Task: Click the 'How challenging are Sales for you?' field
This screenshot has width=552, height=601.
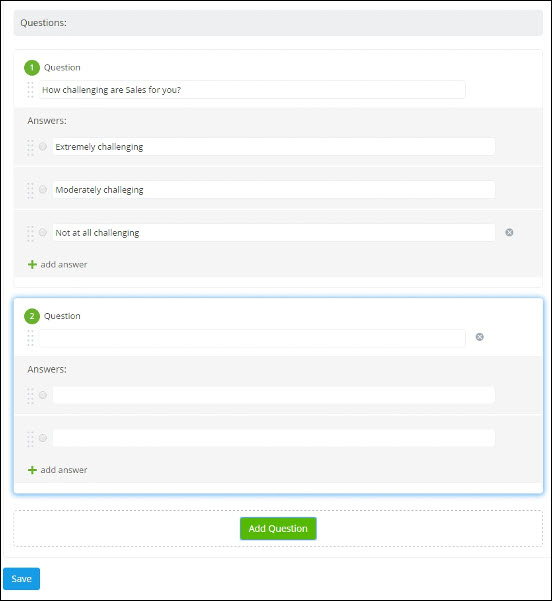Action: coord(252,90)
